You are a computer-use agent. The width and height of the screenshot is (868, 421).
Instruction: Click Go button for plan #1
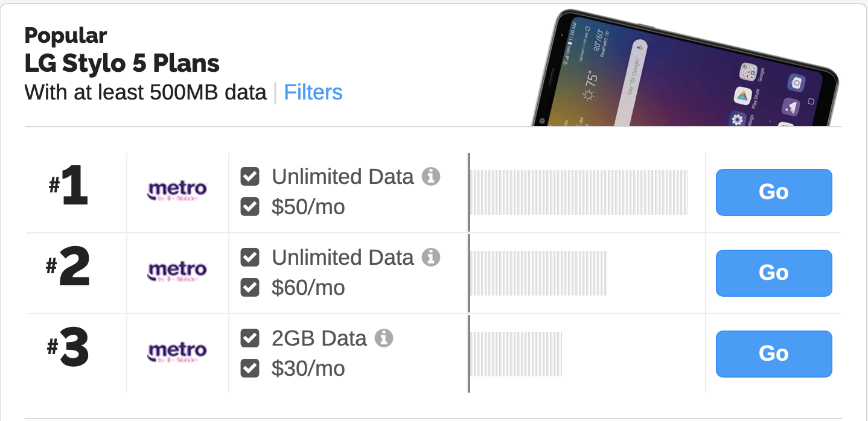point(774,192)
